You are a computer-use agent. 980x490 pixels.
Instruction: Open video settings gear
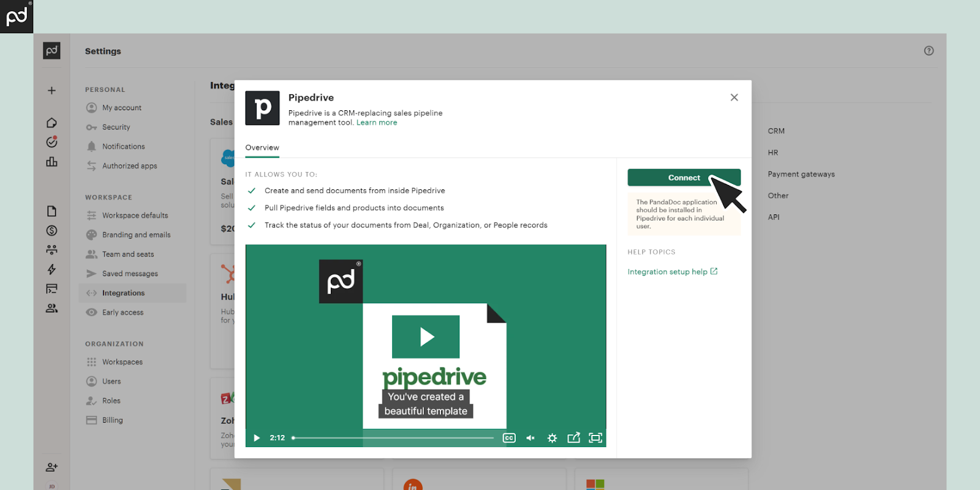(552, 438)
